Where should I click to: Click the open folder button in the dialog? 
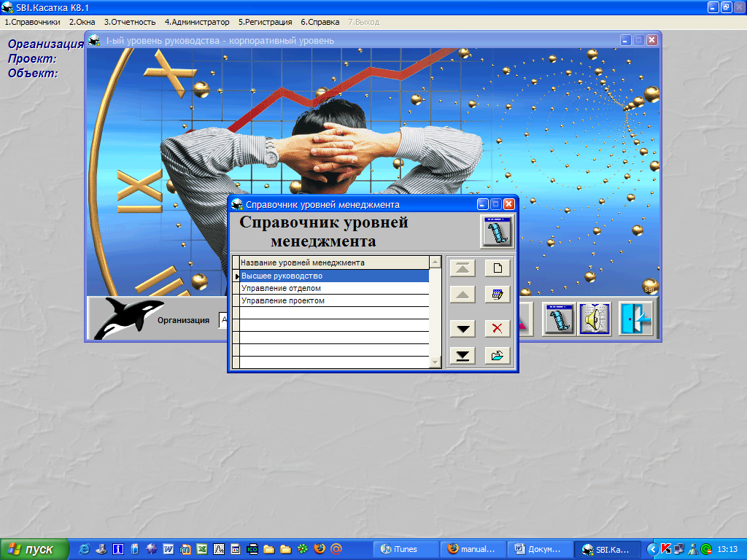pyautogui.click(x=498, y=356)
